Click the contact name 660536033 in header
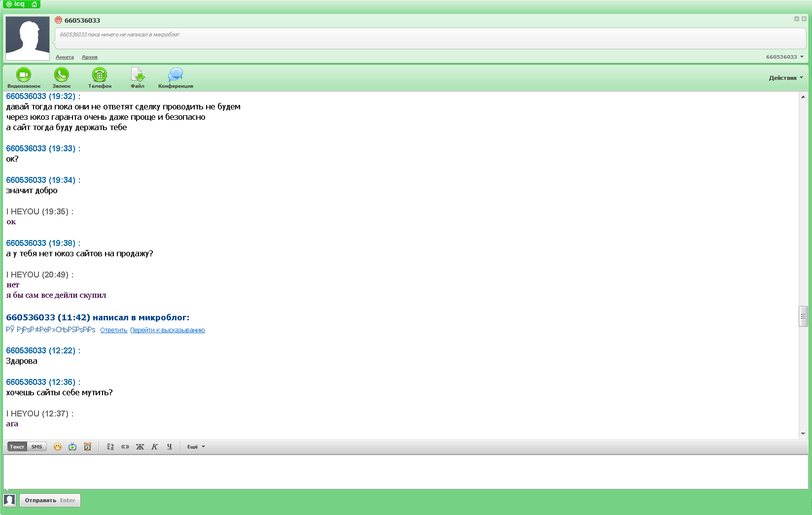The height and width of the screenshot is (515, 812). tap(82, 20)
